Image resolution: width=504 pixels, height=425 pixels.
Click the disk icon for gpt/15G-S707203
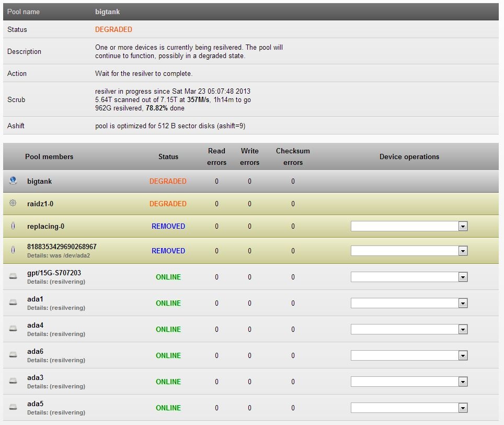[13, 276]
